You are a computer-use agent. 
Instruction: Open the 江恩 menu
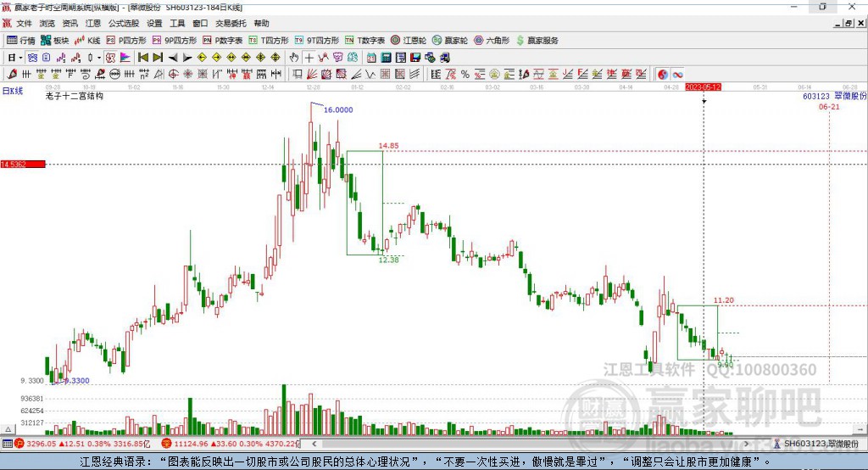(x=93, y=23)
